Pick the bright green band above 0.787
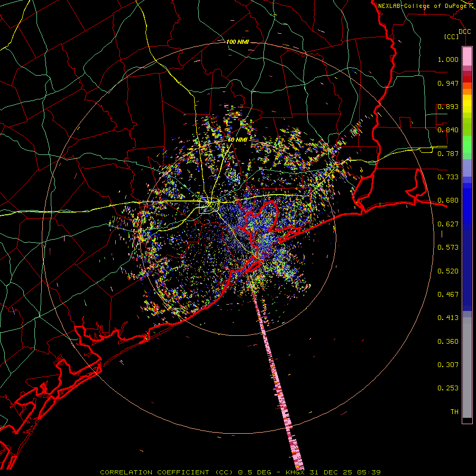Image resolution: width=476 pixels, height=476 pixels. (467, 144)
